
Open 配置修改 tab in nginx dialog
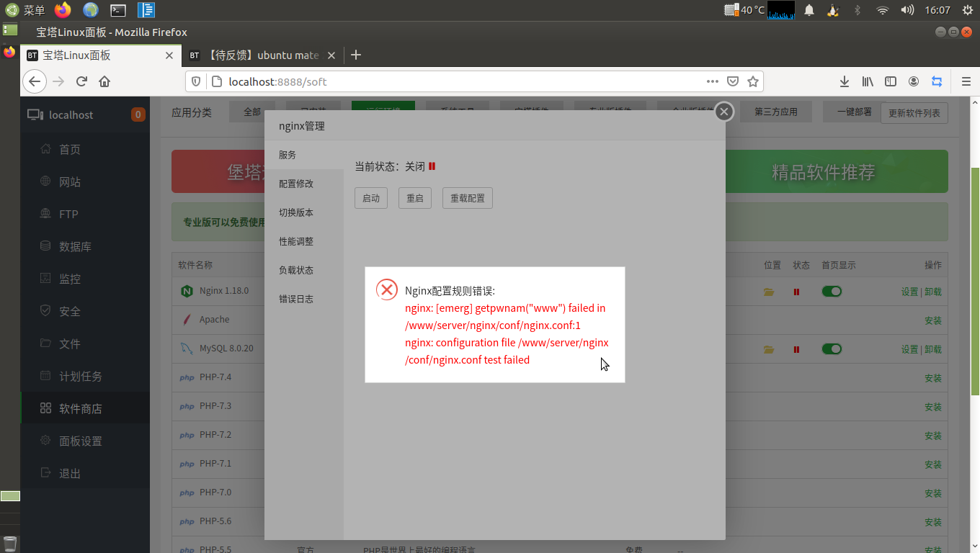pos(304,184)
